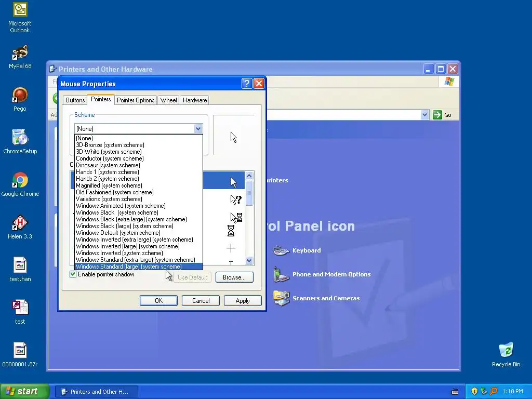Choose 3D-White (system scheme)
This screenshot has width=532, height=399.
point(138,152)
